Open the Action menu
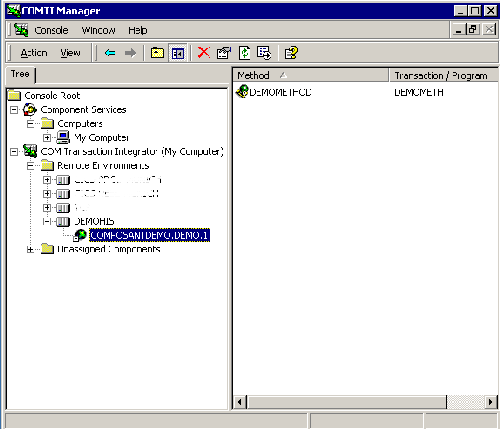This screenshot has height=429, width=500. [x=34, y=53]
